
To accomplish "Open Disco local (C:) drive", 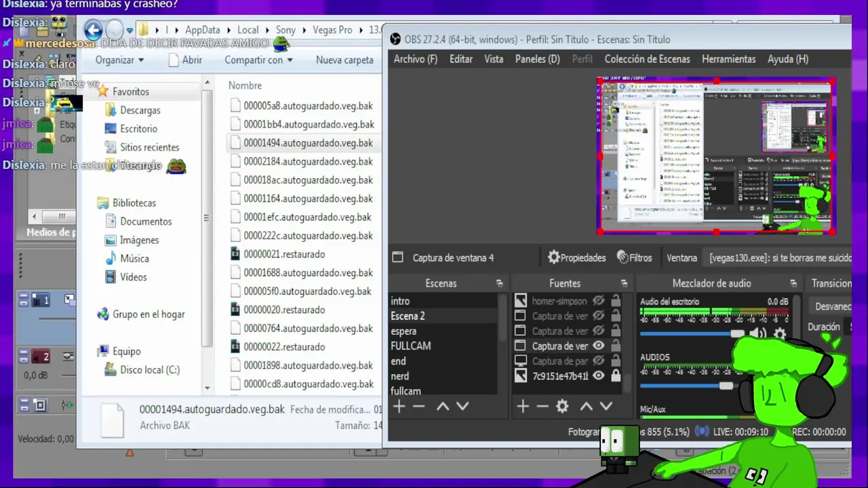I will click(x=149, y=370).
